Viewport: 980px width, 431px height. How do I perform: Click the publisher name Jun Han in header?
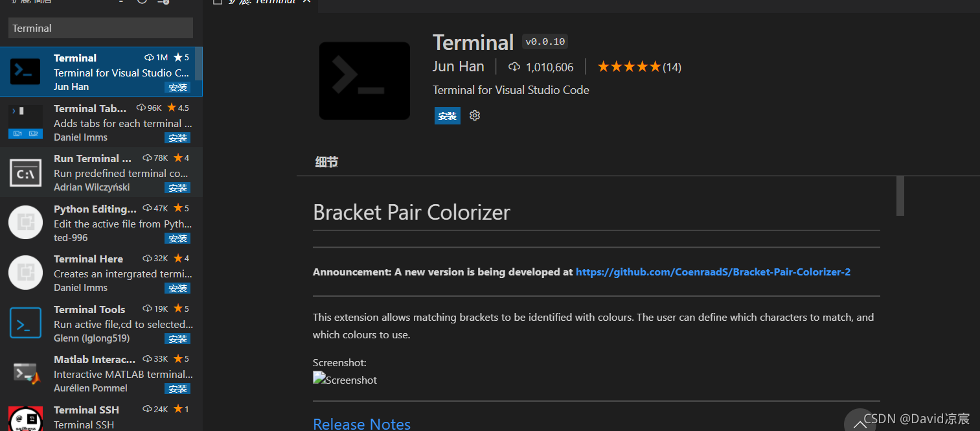[459, 66]
